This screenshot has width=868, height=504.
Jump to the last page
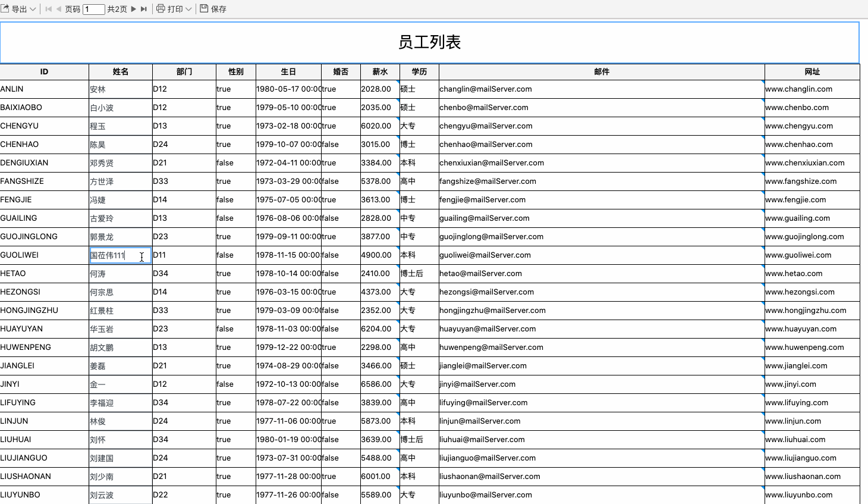[143, 9]
